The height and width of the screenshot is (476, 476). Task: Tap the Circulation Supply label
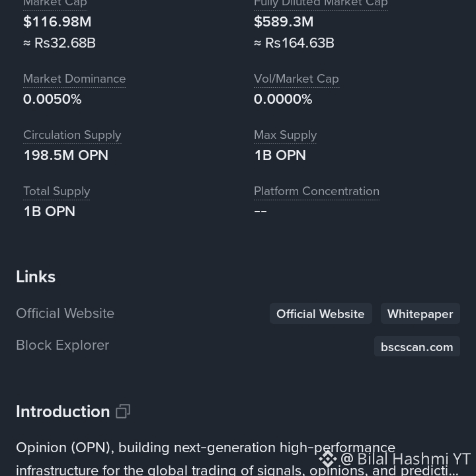coord(72,135)
